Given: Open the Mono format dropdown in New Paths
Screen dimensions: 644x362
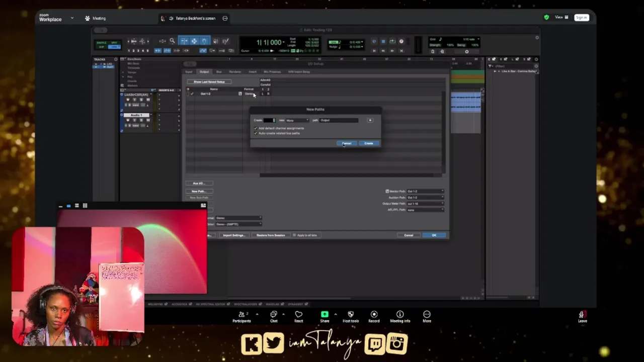Looking at the screenshot, I should pyautogui.click(x=297, y=120).
